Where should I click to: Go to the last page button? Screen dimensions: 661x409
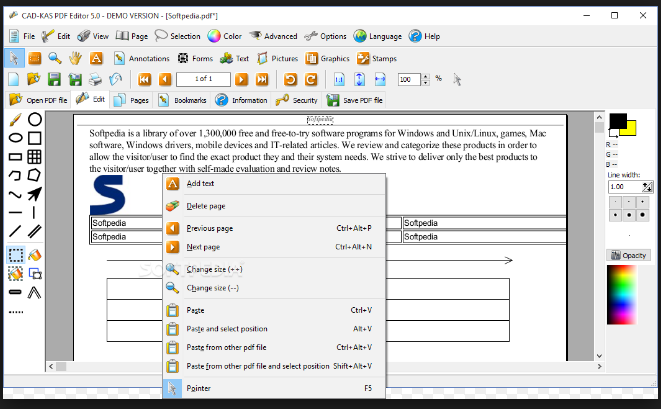[x=262, y=79]
